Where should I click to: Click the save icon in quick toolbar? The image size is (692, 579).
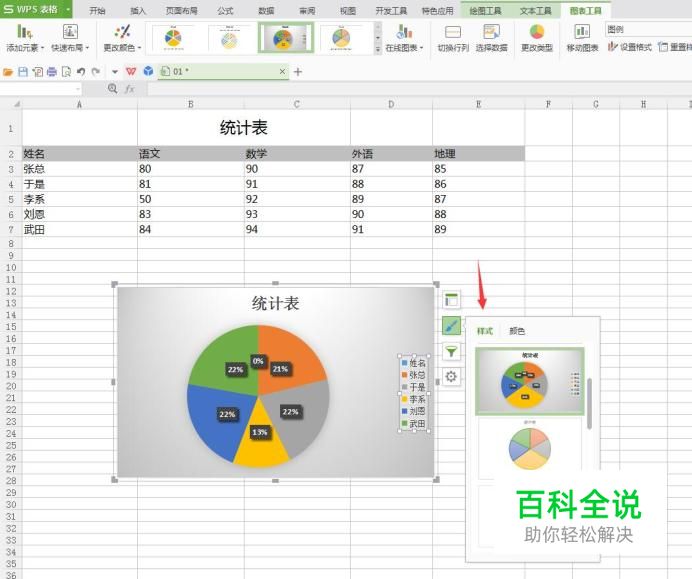point(23,71)
